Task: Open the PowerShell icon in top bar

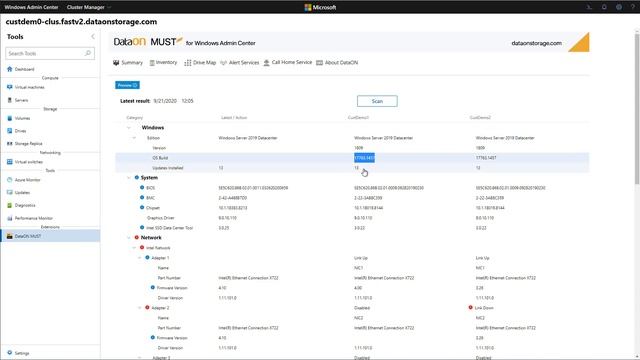Action: [589, 7]
